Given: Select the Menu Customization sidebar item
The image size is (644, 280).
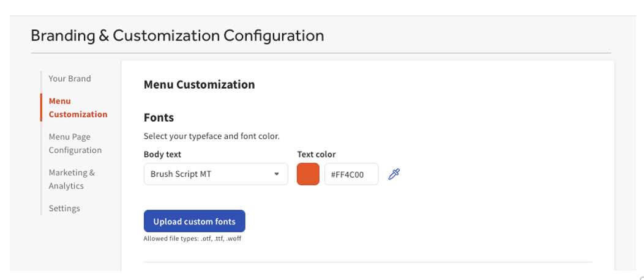Looking at the screenshot, I should 78,108.
